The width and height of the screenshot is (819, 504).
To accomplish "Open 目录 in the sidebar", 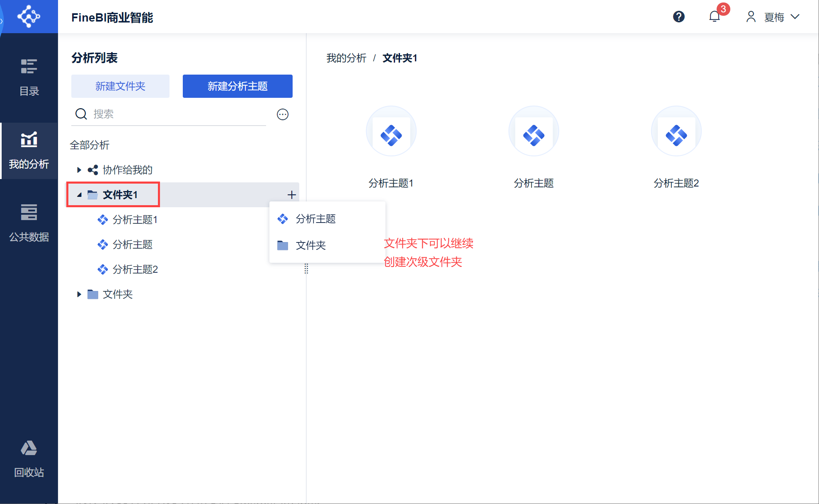I will point(29,77).
